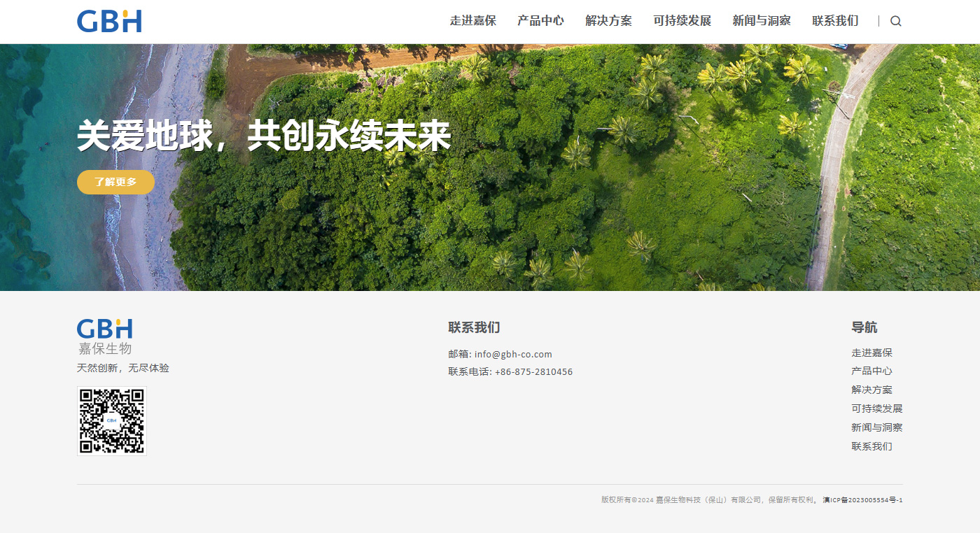Open 产品中心 link in footer 导航
980x533 pixels.
[x=871, y=371]
